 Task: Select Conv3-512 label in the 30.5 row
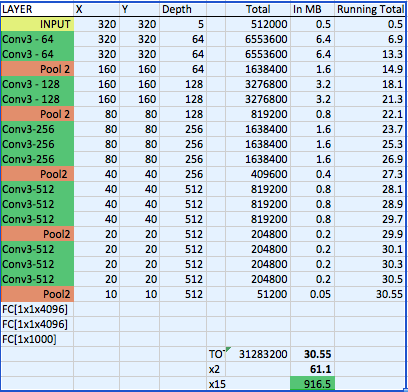[x=37, y=279]
